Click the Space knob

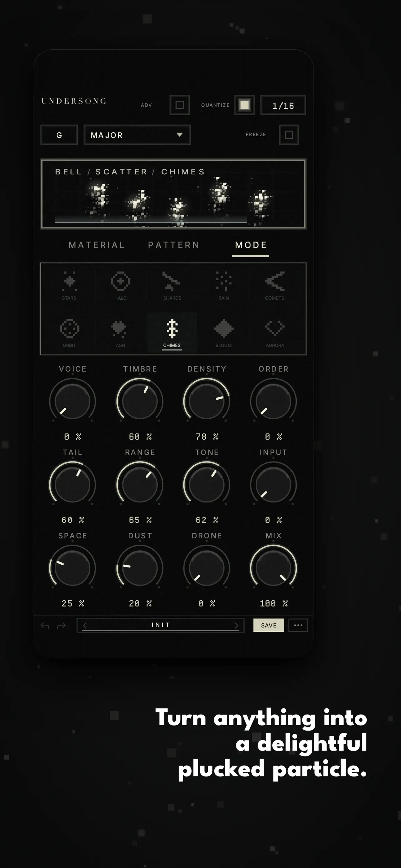coord(73,568)
